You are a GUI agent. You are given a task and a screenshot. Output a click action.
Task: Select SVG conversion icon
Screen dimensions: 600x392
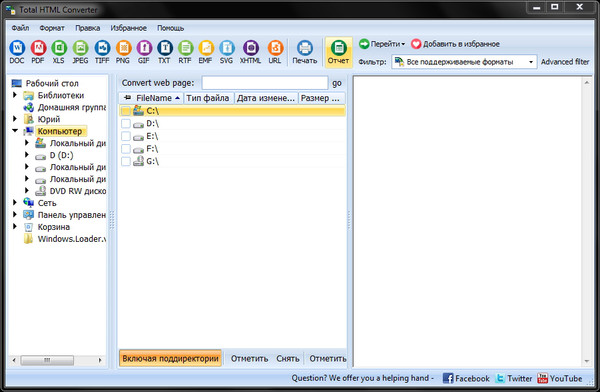pyautogui.click(x=227, y=49)
